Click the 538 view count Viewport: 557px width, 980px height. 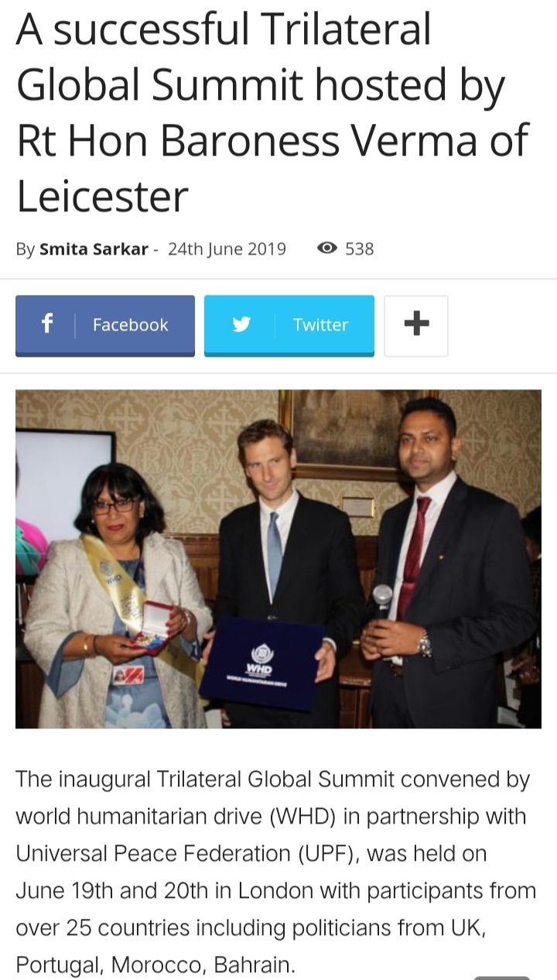(359, 249)
